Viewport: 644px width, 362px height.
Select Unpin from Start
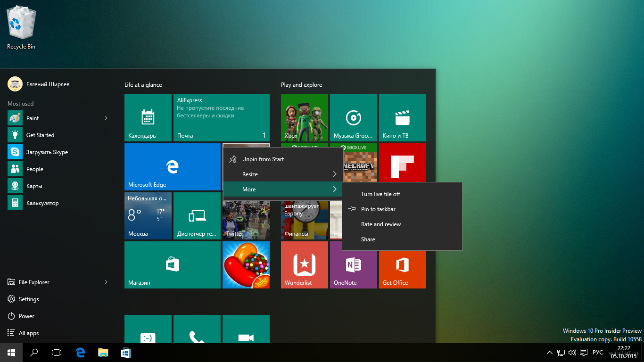pos(283,159)
